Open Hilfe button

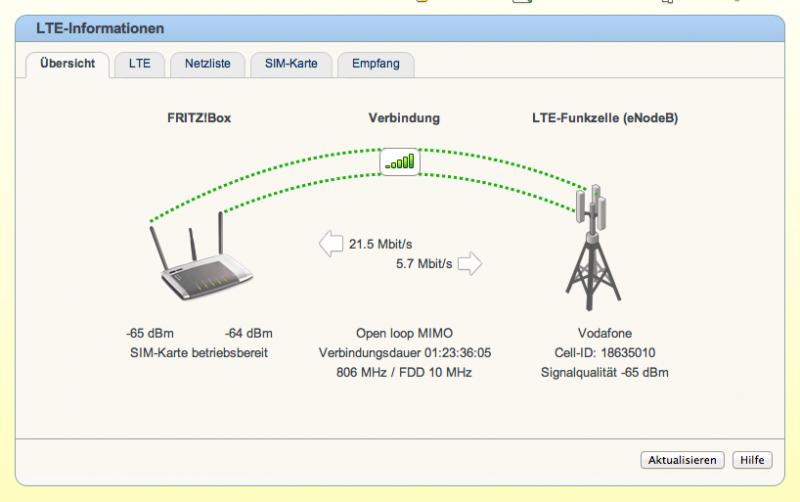tap(752, 460)
